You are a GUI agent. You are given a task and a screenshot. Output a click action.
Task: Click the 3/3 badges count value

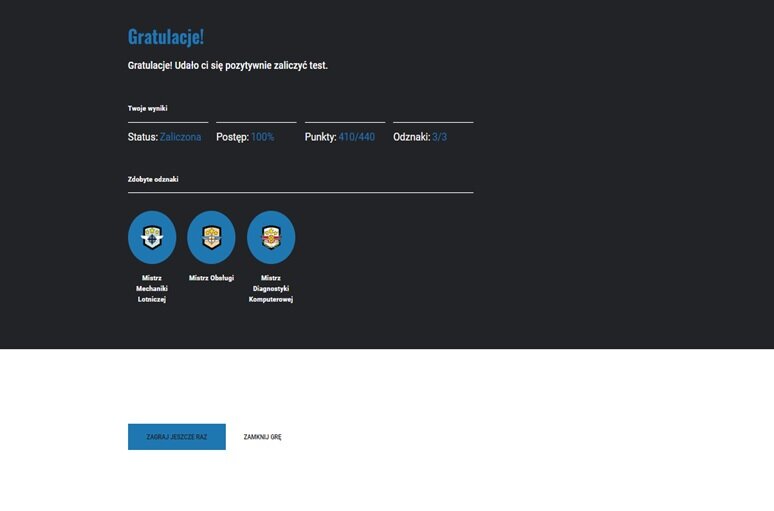coord(439,137)
